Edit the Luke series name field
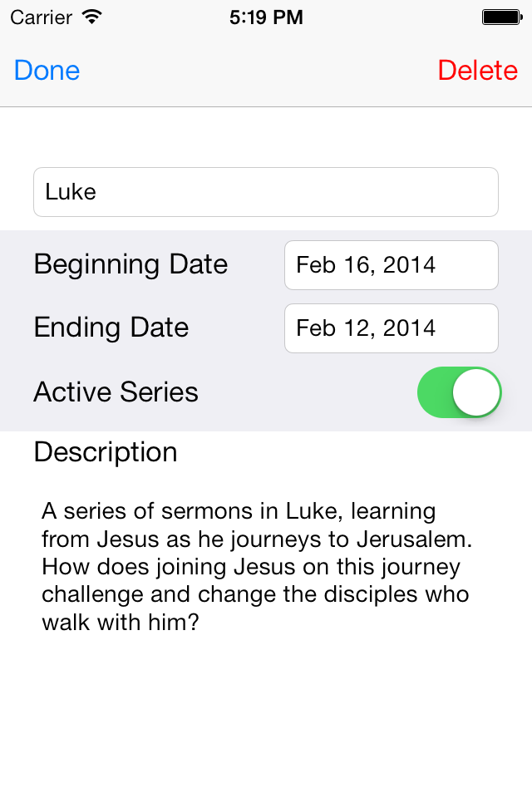Image resolution: width=532 pixels, height=798 pixels. coord(266,192)
